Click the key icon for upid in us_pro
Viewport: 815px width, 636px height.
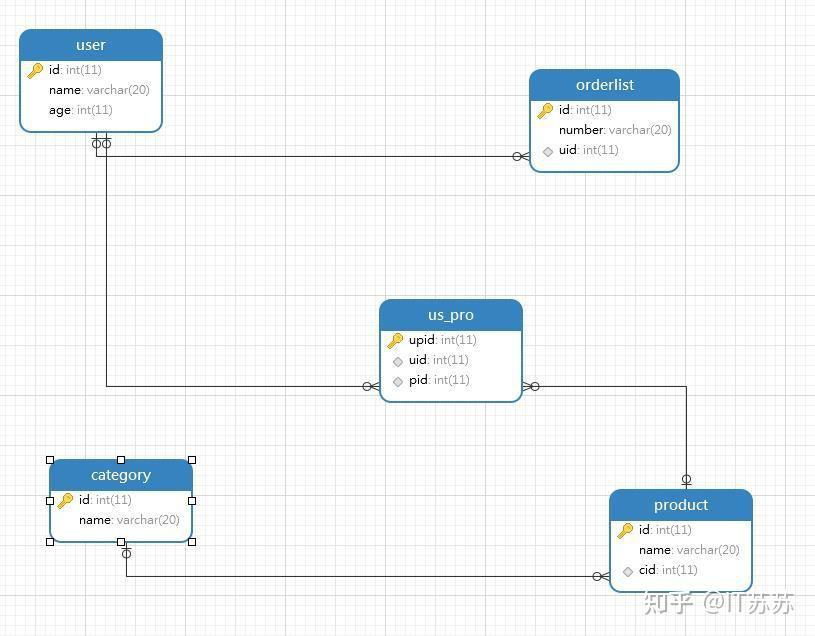tap(395, 340)
